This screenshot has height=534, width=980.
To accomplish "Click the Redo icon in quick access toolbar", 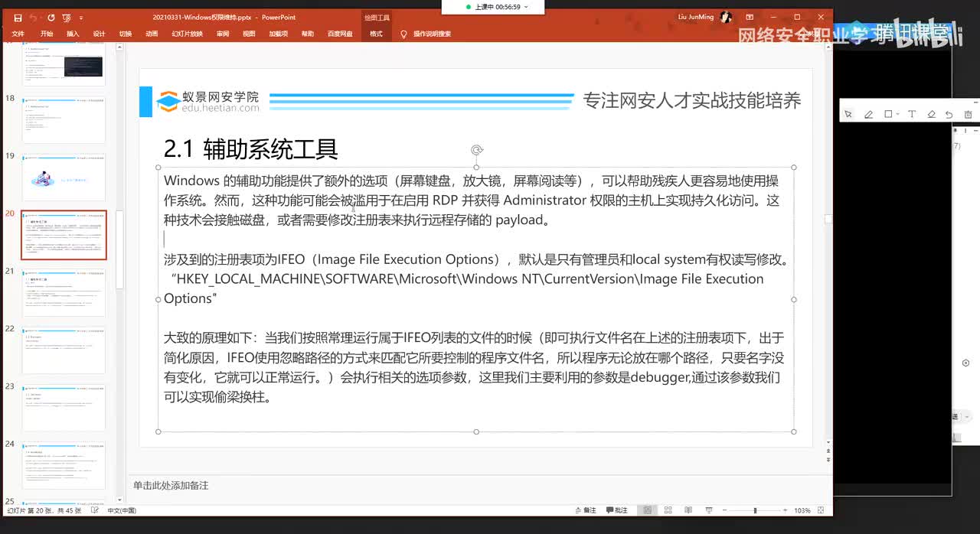I will pyautogui.click(x=51, y=17).
